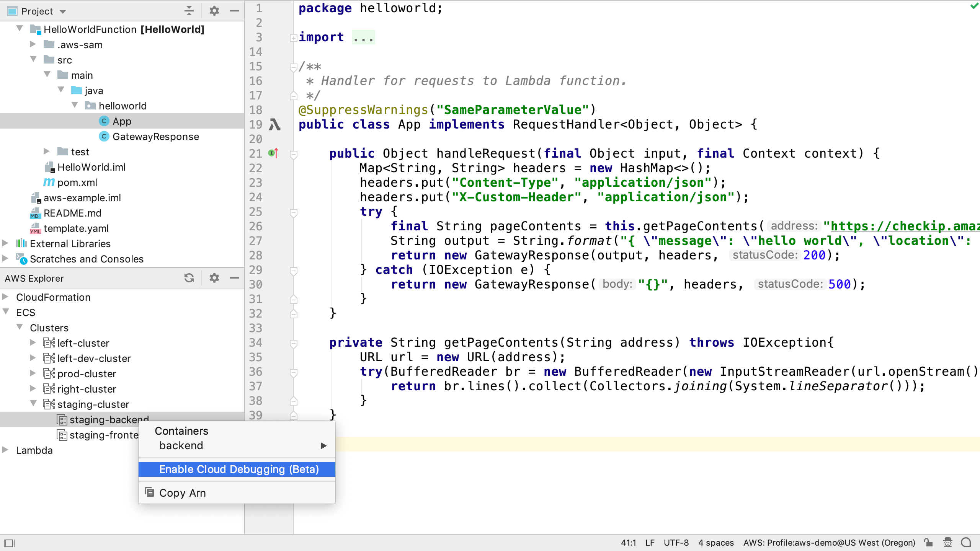The height and width of the screenshot is (551, 980).
Task: Click the UTF-8 encoding selector
Action: coord(676,543)
